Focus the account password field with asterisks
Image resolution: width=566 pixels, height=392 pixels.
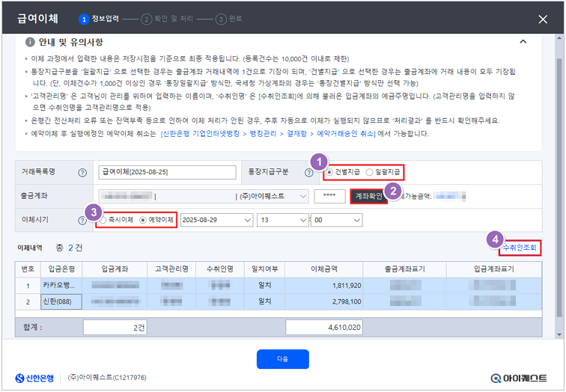[329, 197]
